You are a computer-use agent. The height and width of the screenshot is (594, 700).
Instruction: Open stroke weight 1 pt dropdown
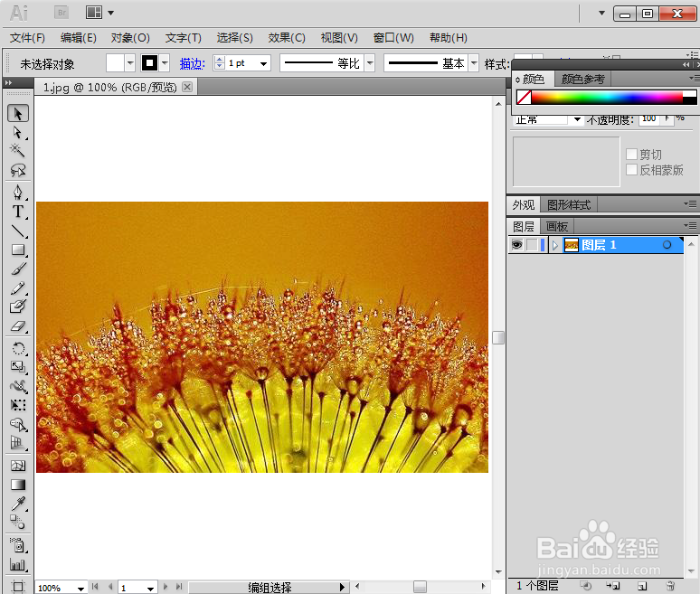pyautogui.click(x=264, y=63)
